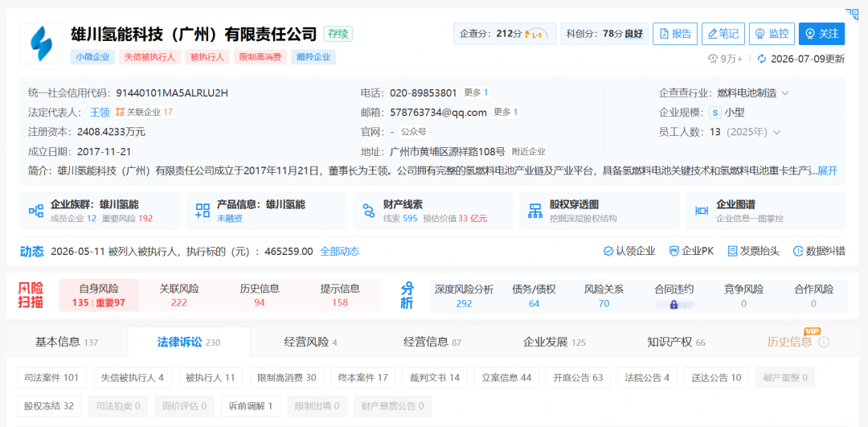Select 关联风险 222 risk tab
Screen dimensions: 868x427
179,295
